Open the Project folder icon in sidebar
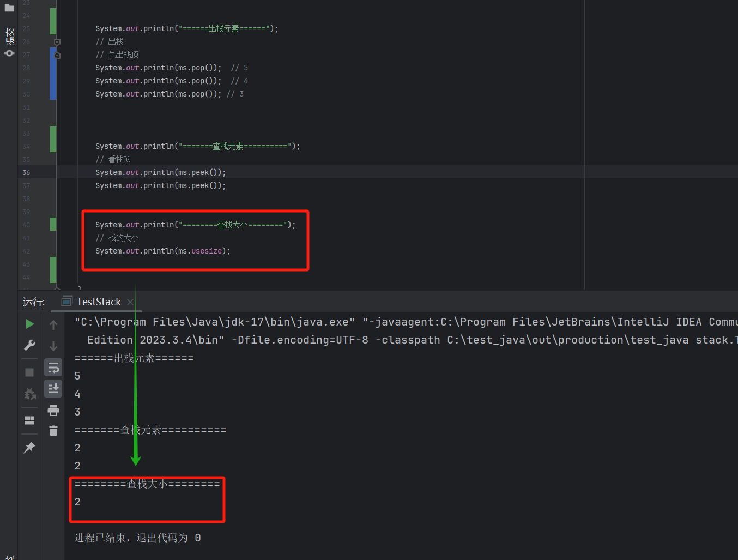The width and height of the screenshot is (738, 560). click(9, 8)
